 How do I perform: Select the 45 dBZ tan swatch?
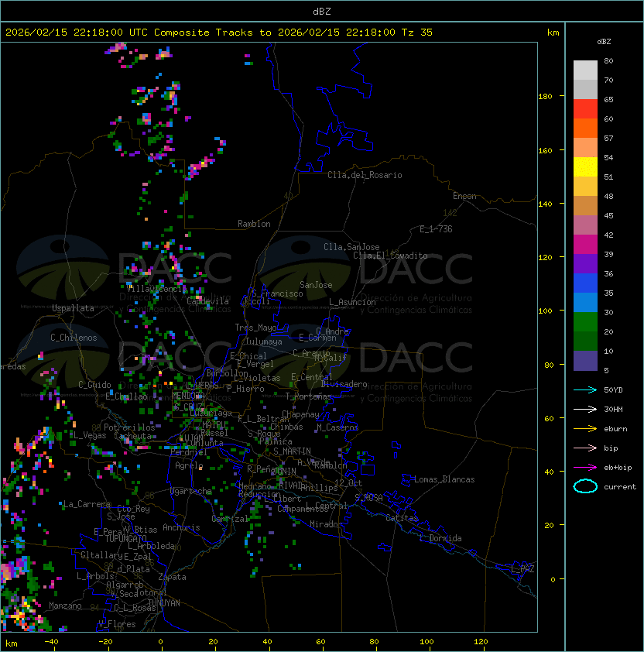coord(585,205)
